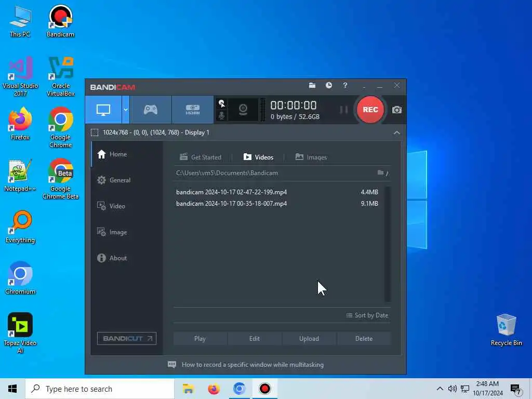Open Google Chrome desktop shortcut
Image resolution: width=532 pixels, height=399 pixels.
[x=60, y=128]
